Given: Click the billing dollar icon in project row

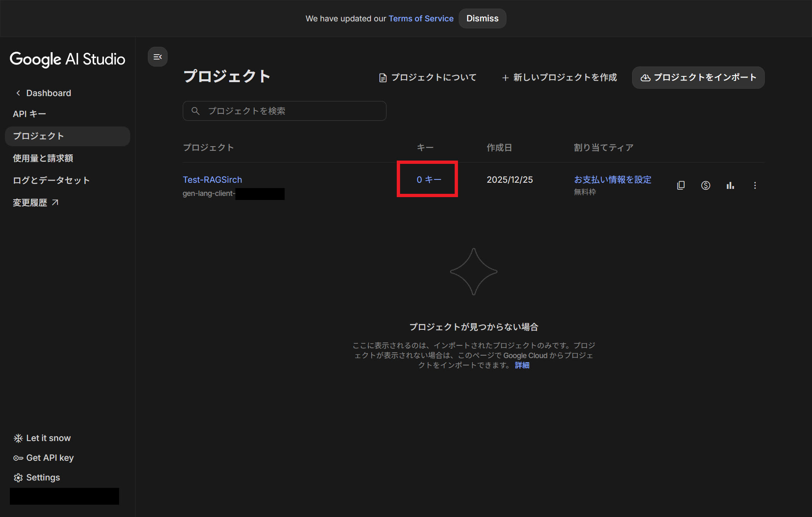Looking at the screenshot, I should [x=705, y=186].
